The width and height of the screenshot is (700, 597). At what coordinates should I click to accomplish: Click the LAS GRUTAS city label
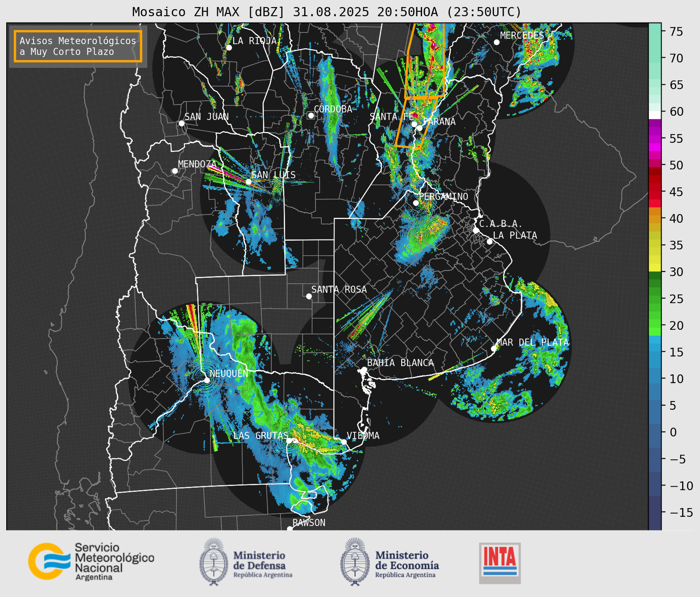pos(261,436)
